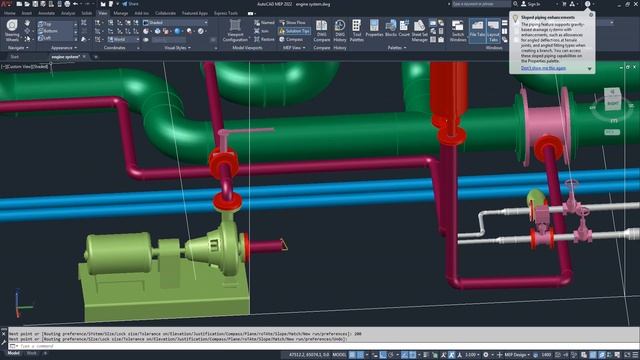Click the Named viewports button
The height and width of the screenshot is (360, 640).
coord(264,22)
